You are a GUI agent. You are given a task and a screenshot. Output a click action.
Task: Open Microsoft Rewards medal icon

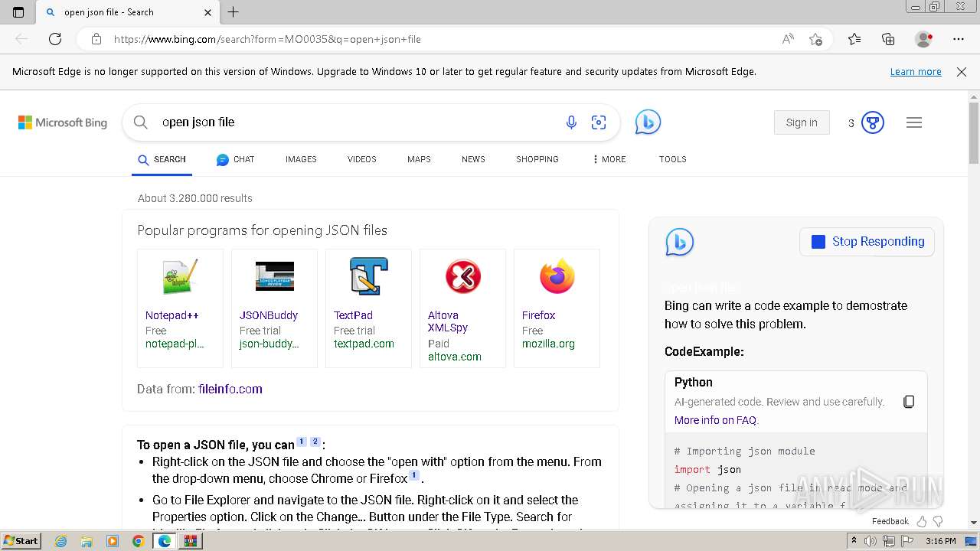click(x=873, y=122)
